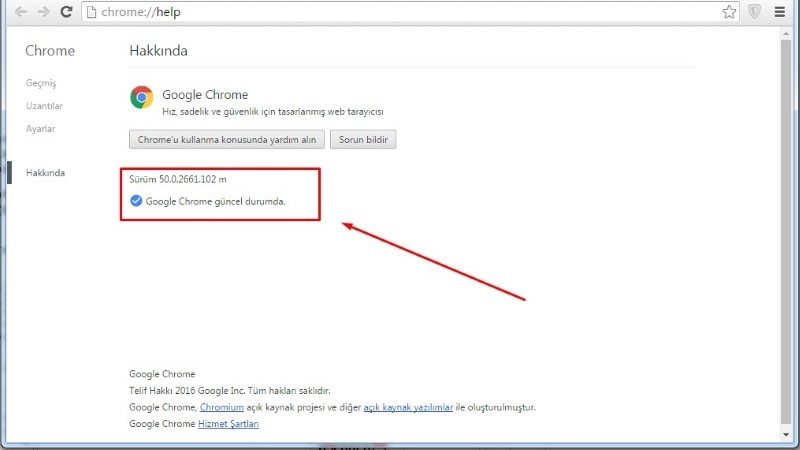Click the shield extension icon

[755, 12]
